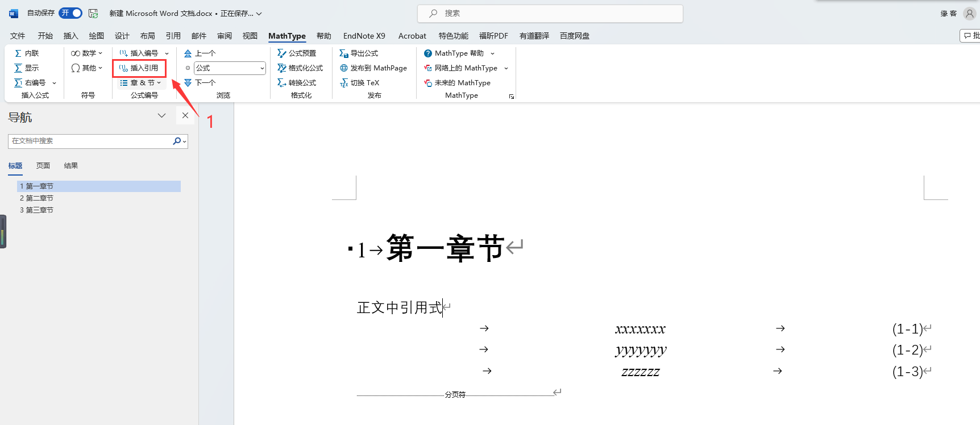Viewport: 980px width, 425px height.
Task: Select the 结果 navigation tab
Action: click(x=71, y=166)
